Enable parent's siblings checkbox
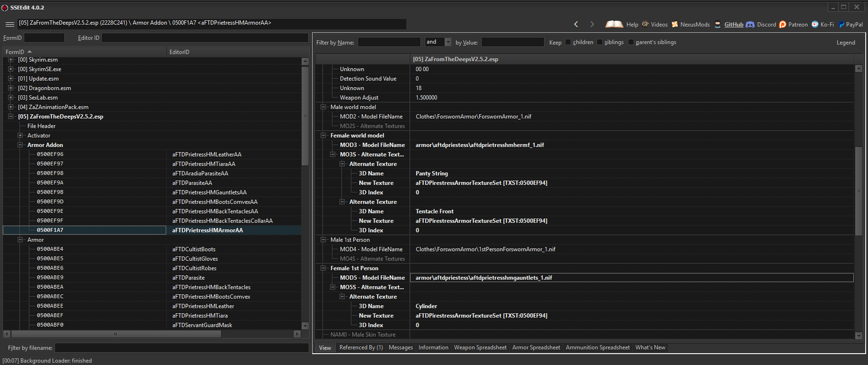The image size is (868, 365). tap(631, 42)
